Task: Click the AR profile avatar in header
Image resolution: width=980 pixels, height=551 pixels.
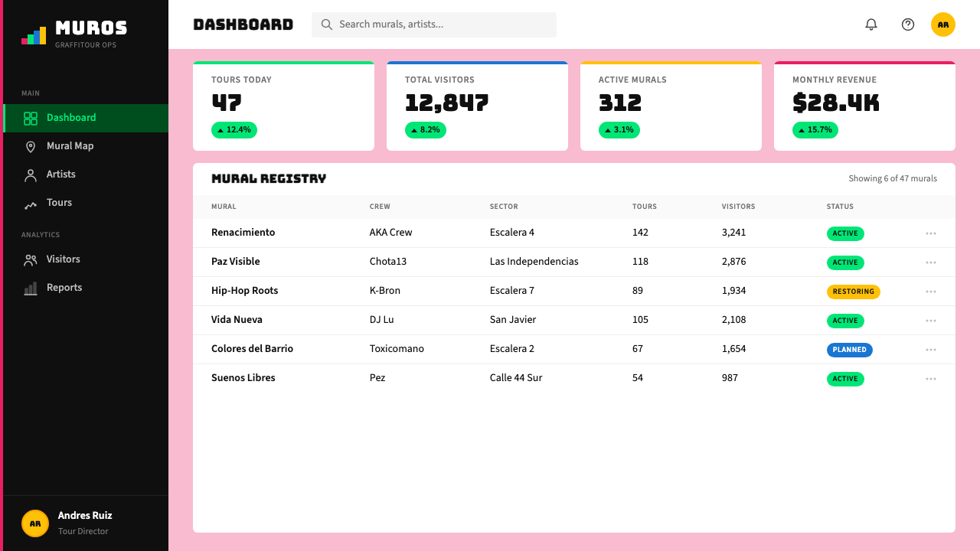Action: (x=943, y=24)
